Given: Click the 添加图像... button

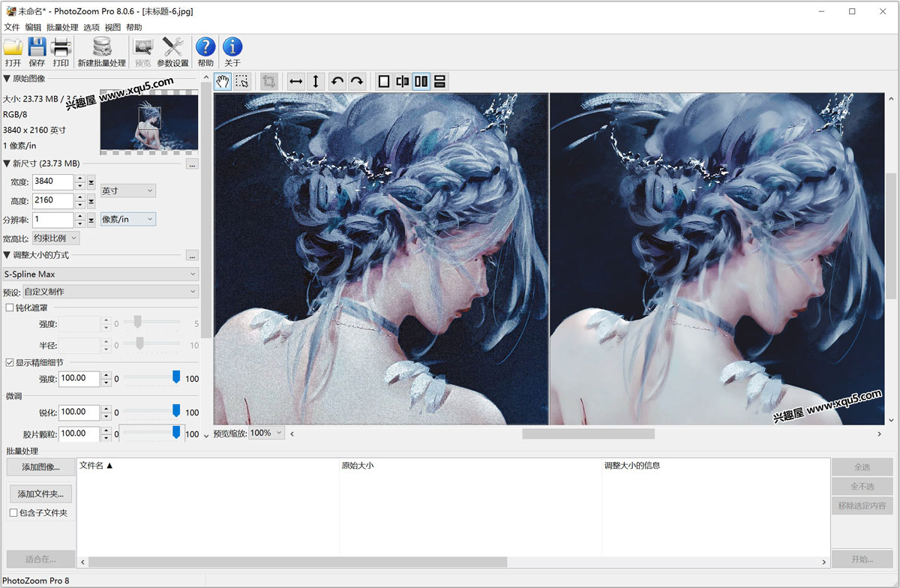Looking at the screenshot, I should [41, 467].
